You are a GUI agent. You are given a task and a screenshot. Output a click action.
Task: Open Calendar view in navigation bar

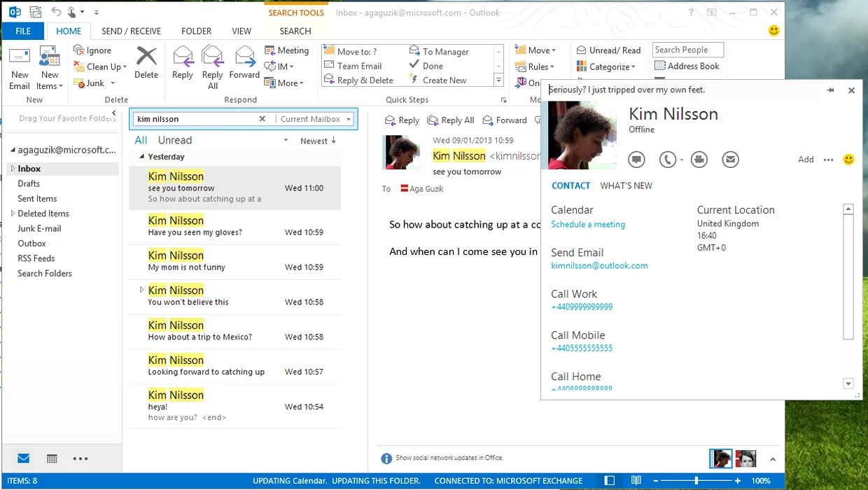52,459
